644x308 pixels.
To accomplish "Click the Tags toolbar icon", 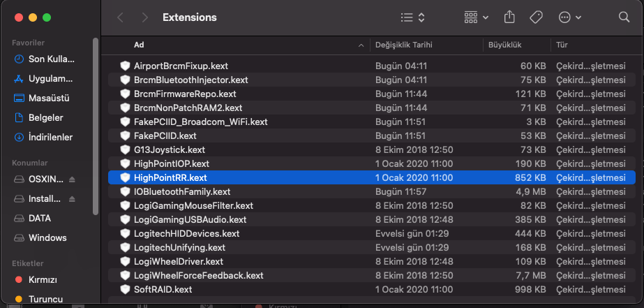I will 537,17.
